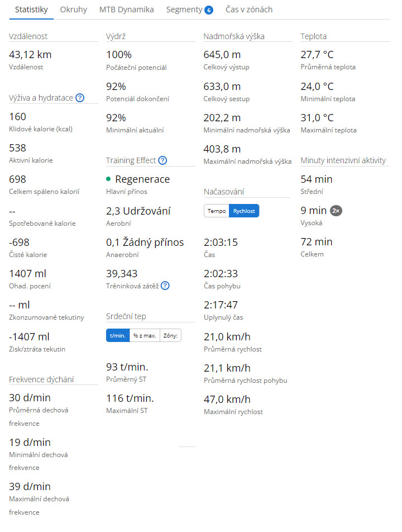Click the Spotřebované kalorie empty value
This screenshot has height=532, width=402.
[x=12, y=212]
